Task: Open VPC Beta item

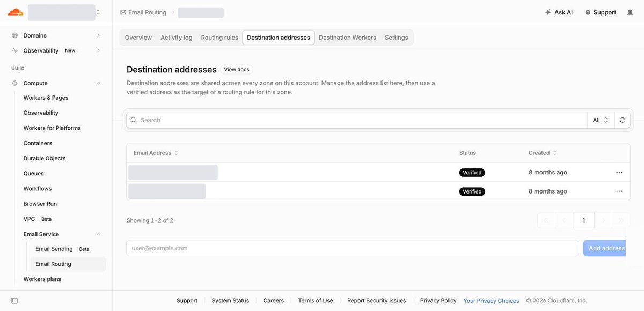Action: 38,219
